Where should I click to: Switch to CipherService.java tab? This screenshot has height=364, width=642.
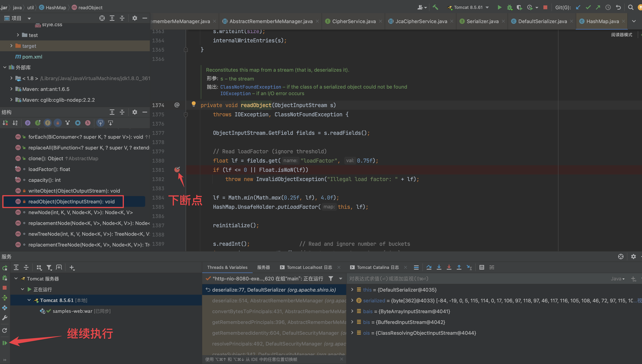tap(353, 21)
